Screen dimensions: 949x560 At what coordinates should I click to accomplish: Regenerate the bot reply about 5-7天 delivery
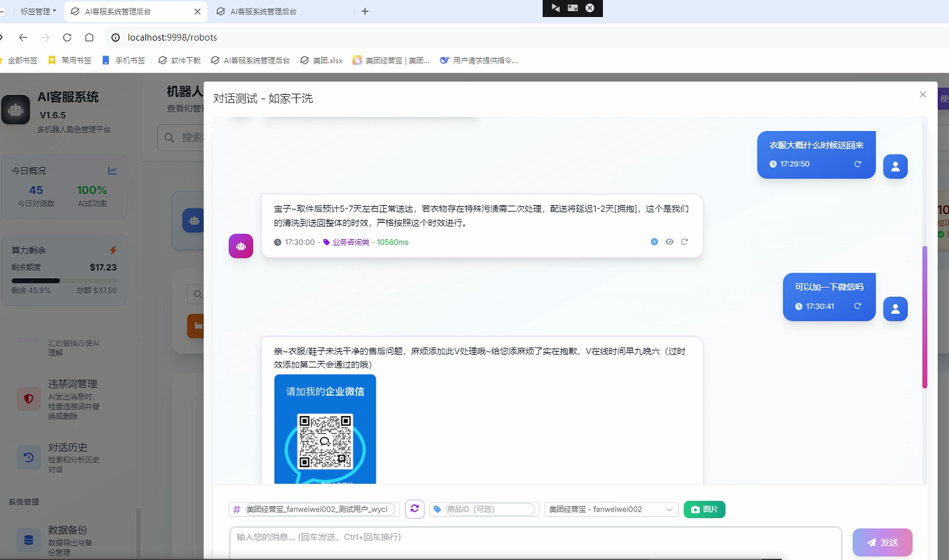684,242
